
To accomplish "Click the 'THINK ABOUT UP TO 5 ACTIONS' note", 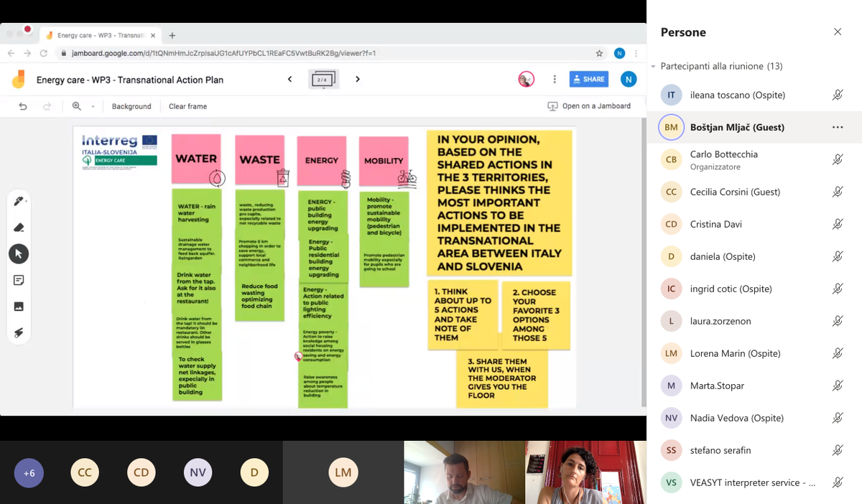I will click(x=463, y=314).
